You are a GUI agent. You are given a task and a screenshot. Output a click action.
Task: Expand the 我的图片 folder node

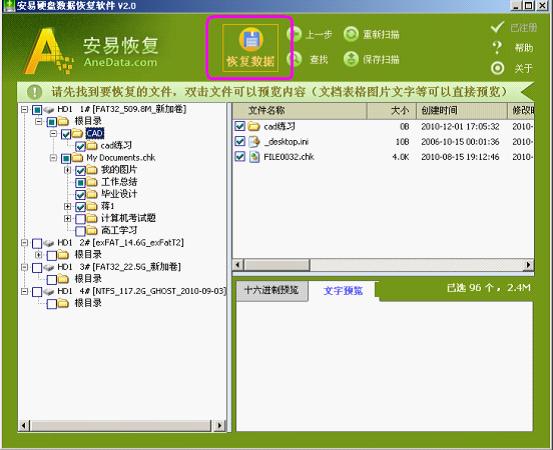click(67, 170)
